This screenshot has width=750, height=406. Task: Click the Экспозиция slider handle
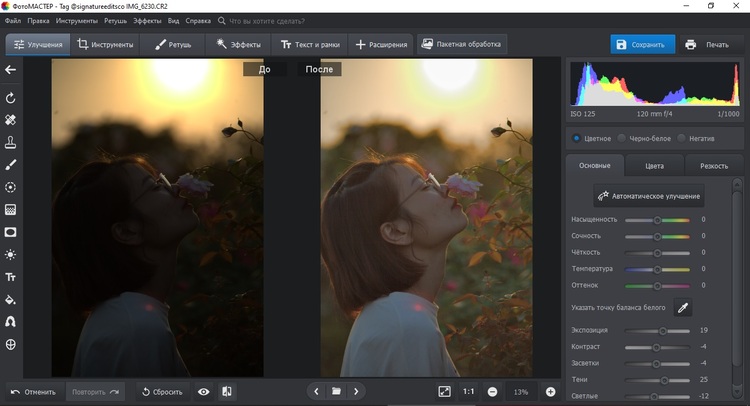[662, 329]
